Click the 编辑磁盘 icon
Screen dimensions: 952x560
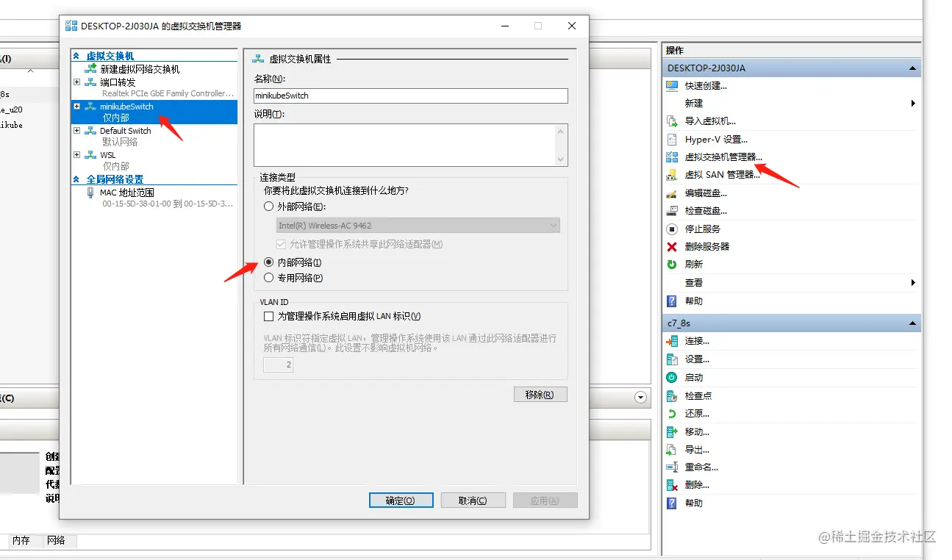[672, 193]
